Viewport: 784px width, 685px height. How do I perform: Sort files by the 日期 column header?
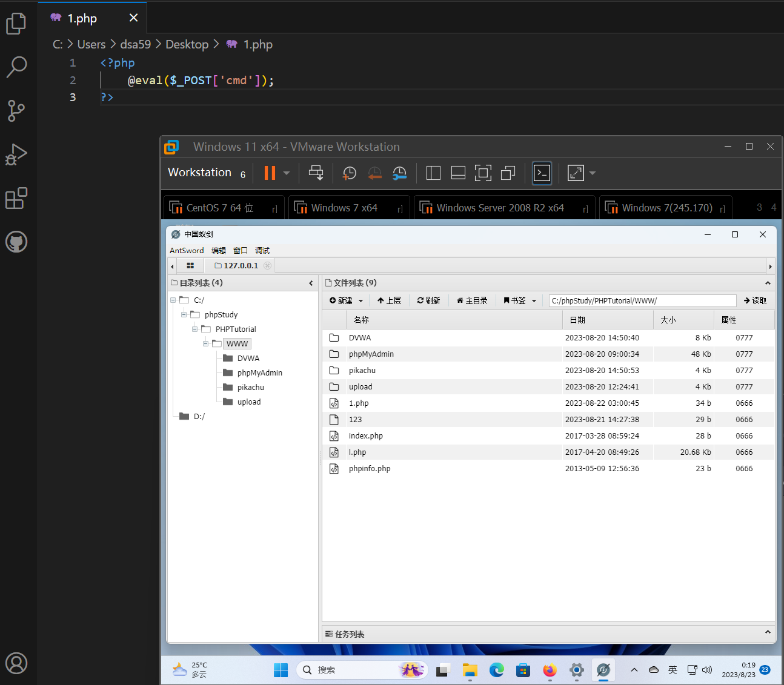click(608, 320)
